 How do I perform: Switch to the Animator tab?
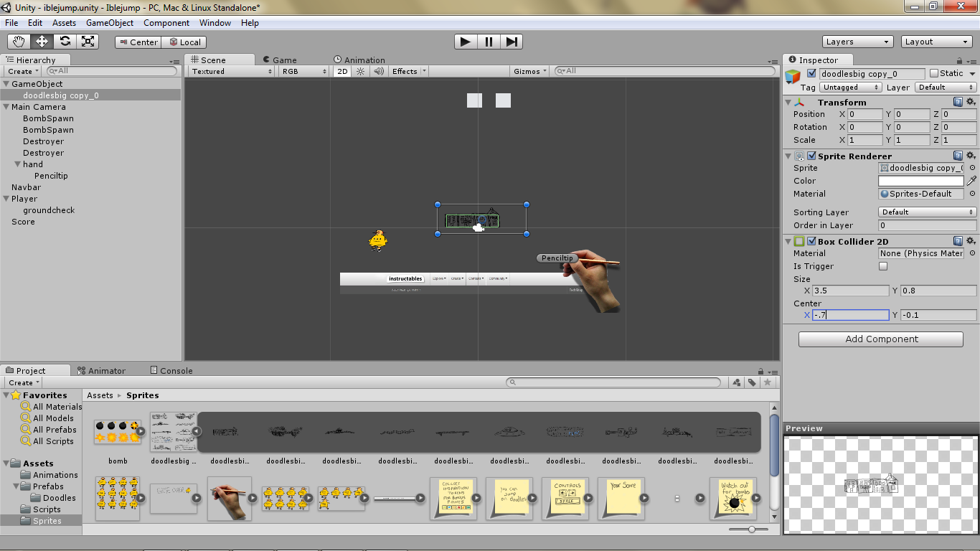click(101, 371)
